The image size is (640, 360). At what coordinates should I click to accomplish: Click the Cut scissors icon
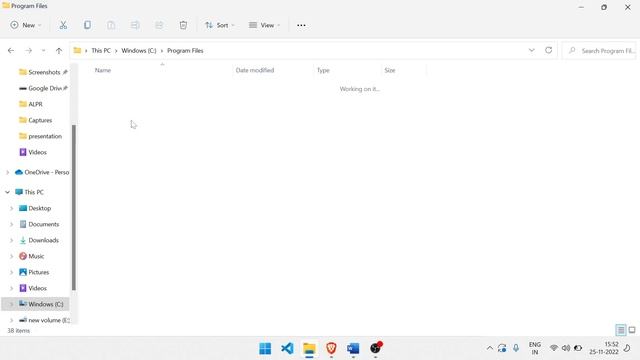coord(63,25)
